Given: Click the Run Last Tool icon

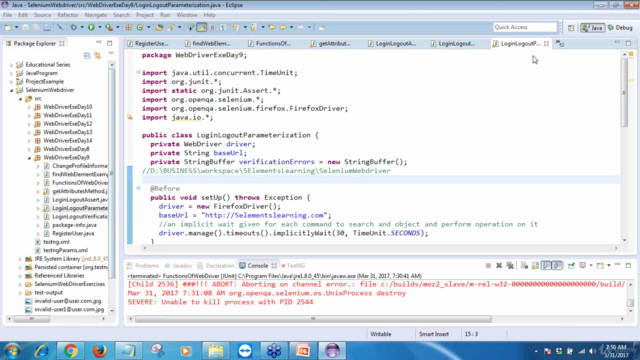Looking at the screenshot, I should coord(109,27).
